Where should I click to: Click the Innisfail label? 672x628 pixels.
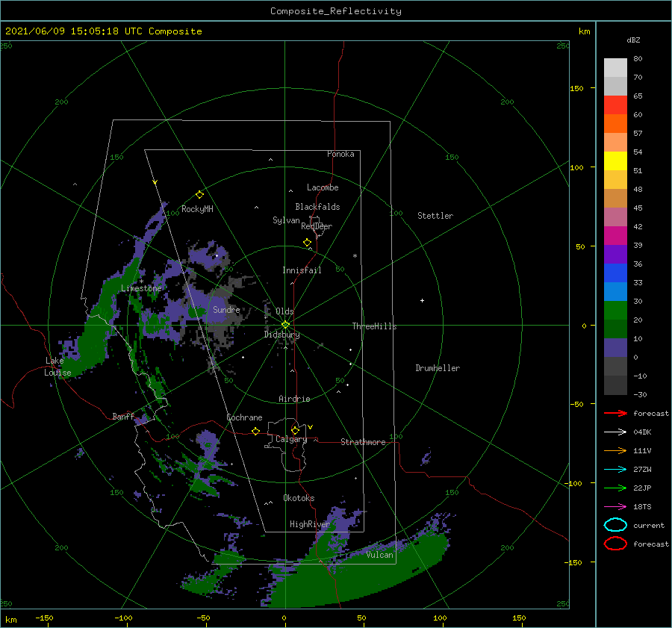(302, 270)
